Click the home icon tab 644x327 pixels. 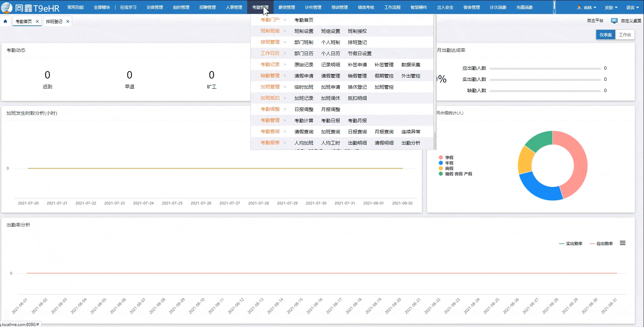point(5,21)
